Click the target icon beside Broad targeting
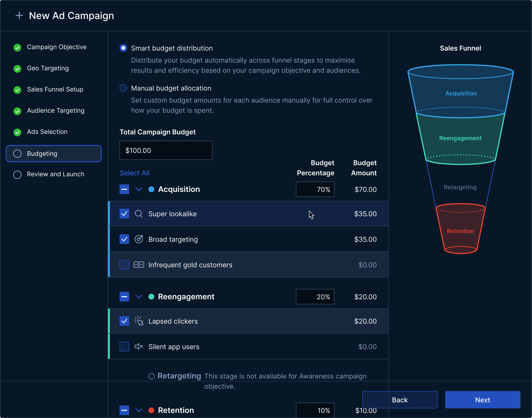The width and height of the screenshot is (532, 418). [x=139, y=239]
